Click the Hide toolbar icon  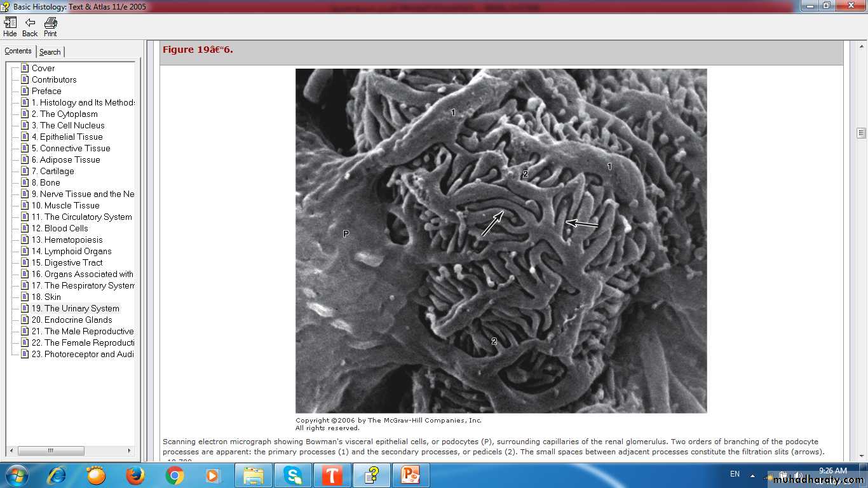(10, 27)
